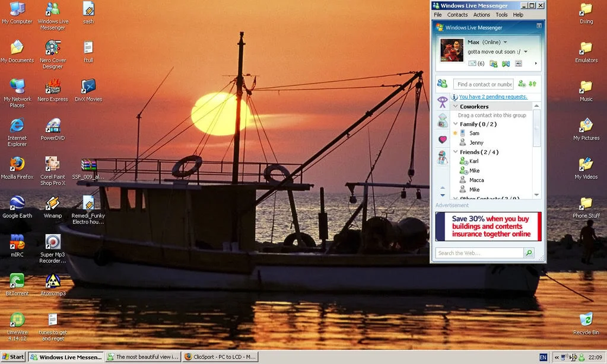Open the Actions menu
Image resolution: width=607 pixels, height=364 pixels.
(481, 15)
